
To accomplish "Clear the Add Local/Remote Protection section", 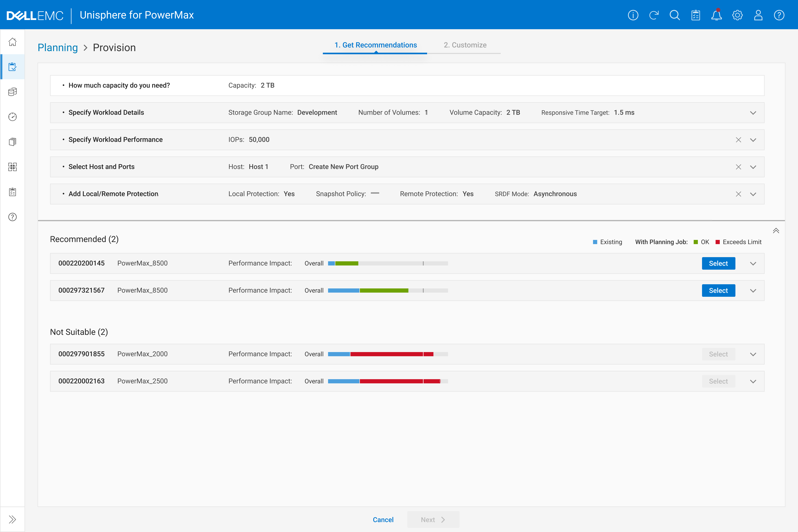I will tap(738, 194).
